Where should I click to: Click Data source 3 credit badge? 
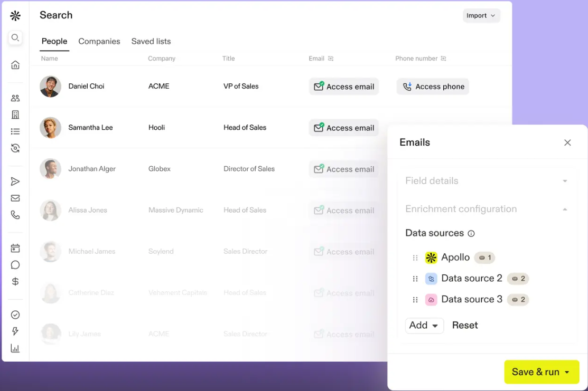tap(518, 300)
